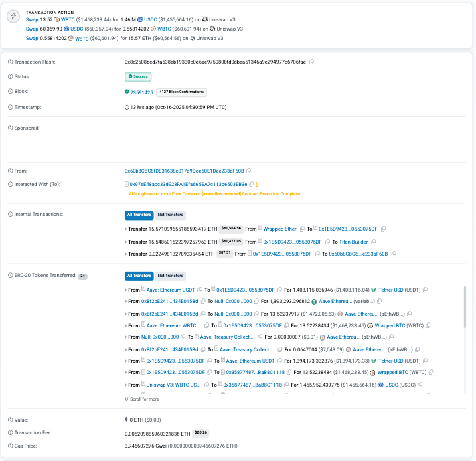Open contract 0x97eE48abc33dE28FA1Efa665EA7c113b6503EB3e
Screen dimensions: 476x461
(188, 184)
